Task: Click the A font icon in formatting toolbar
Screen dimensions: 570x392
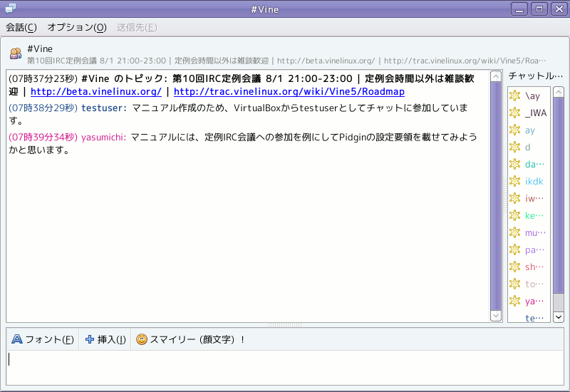Action: click(16, 339)
